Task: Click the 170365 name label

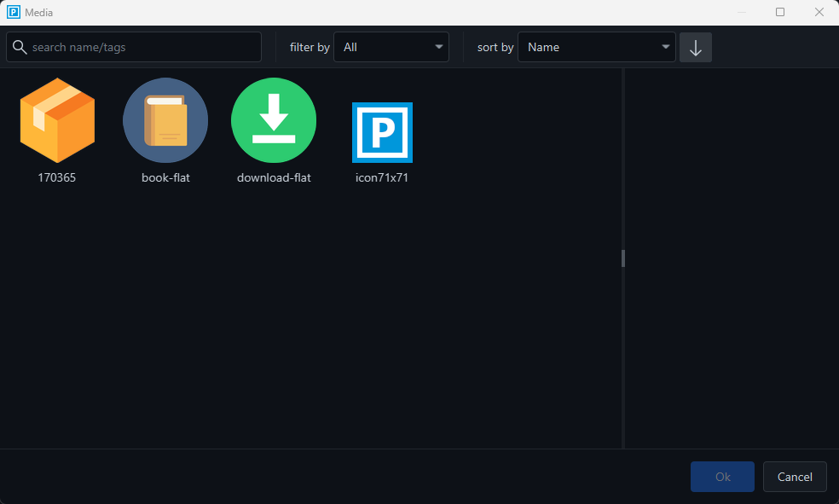Action: click(x=57, y=178)
